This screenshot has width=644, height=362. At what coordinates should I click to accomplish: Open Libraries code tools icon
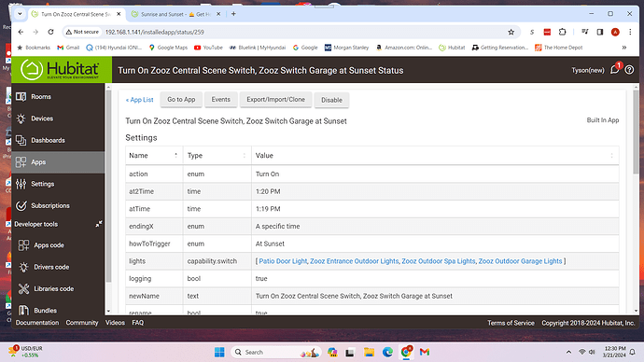pyautogui.click(x=24, y=289)
